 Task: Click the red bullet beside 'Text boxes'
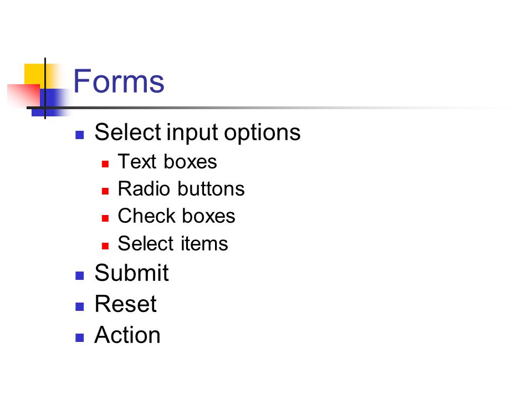click(x=105, y=164)
